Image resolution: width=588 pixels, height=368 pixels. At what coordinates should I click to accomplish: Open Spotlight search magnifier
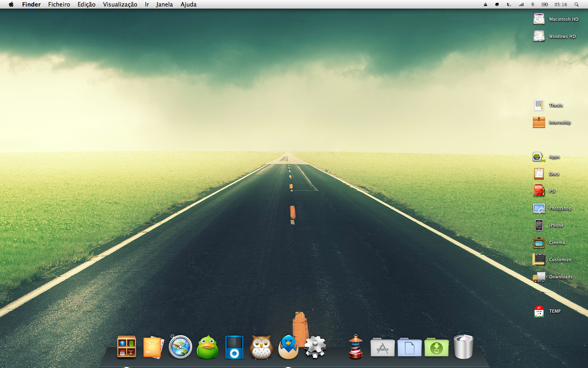[577, 4]
